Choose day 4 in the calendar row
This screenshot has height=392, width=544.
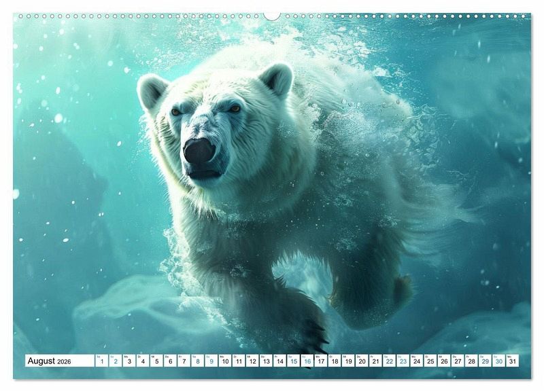click(143, 361)
